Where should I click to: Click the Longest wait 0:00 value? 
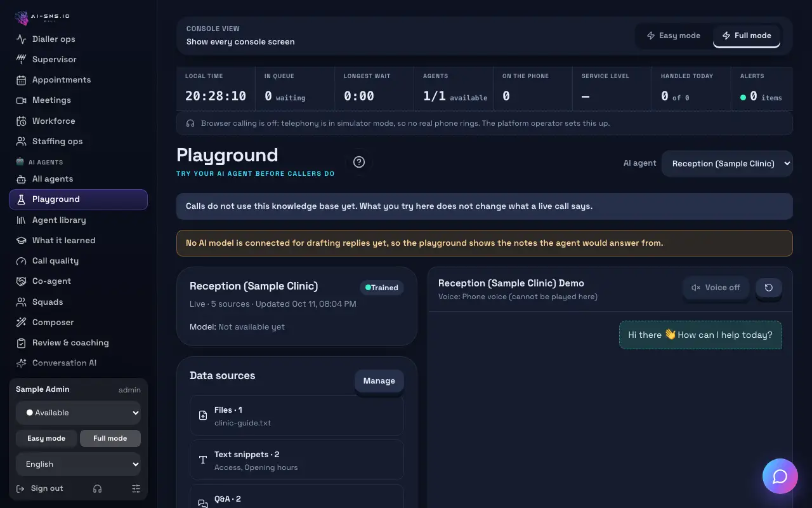tap(359, 96)
